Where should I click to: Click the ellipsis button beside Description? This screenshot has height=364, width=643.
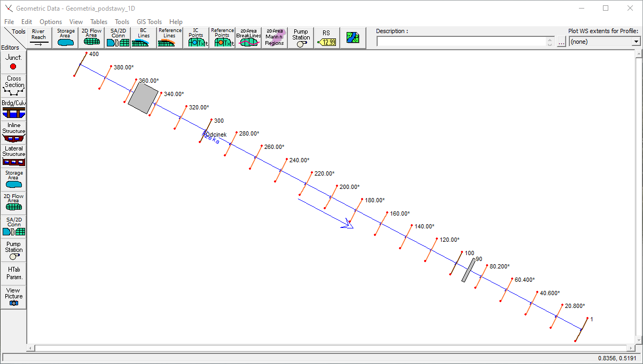click(561, 42)
